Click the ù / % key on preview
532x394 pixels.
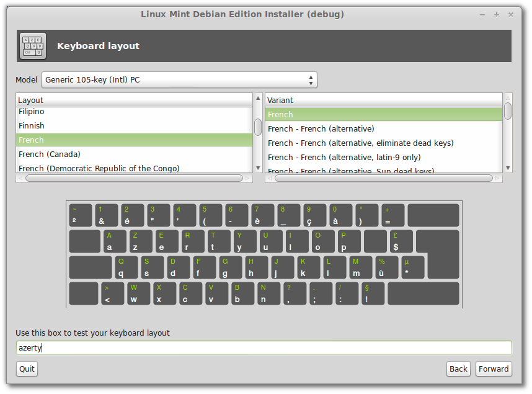(x=387, y=267)
